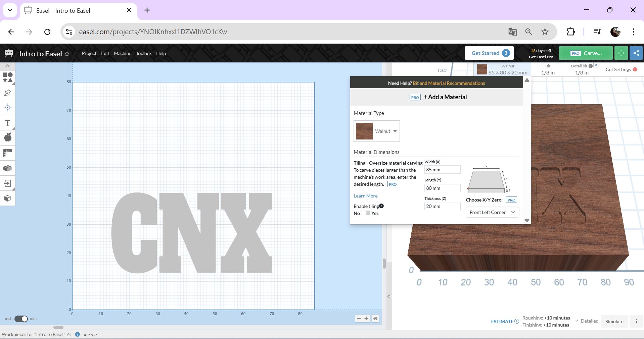Screen dimensions: 644x339
Task: Open the browser zoom magnifier icon
Action: pos(528,32)
